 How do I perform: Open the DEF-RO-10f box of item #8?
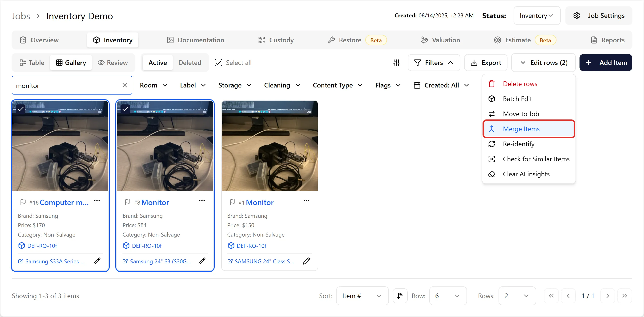[x=142, y=246]
